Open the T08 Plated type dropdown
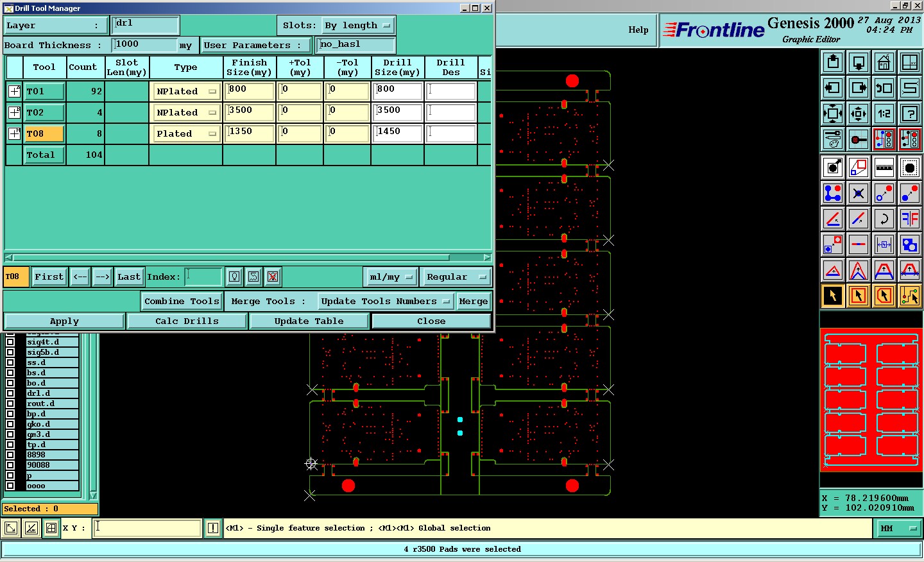Image resolution: width=924 pixels, height=562 pixels. pyautogui.click(x=186, y=133)
